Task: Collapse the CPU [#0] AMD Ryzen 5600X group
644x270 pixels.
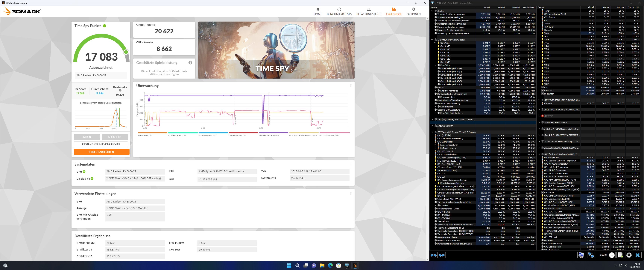Action: [432, 40]
